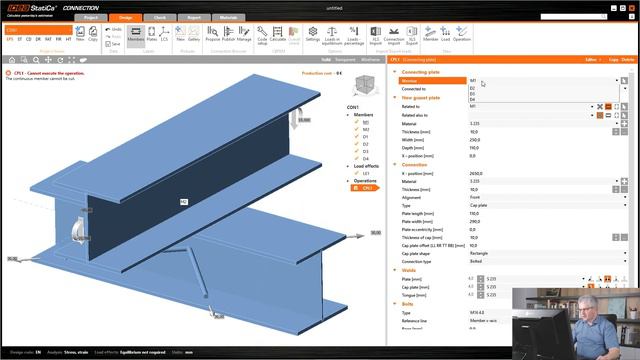Undo the last action
The image size is (640, 360).
[113, 29]
